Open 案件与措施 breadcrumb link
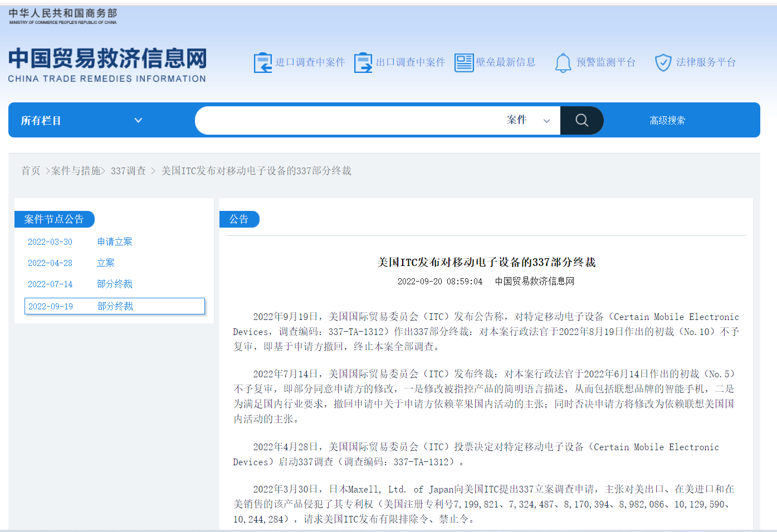This screenshot has height=532, width=777. (x=76, y=171)
